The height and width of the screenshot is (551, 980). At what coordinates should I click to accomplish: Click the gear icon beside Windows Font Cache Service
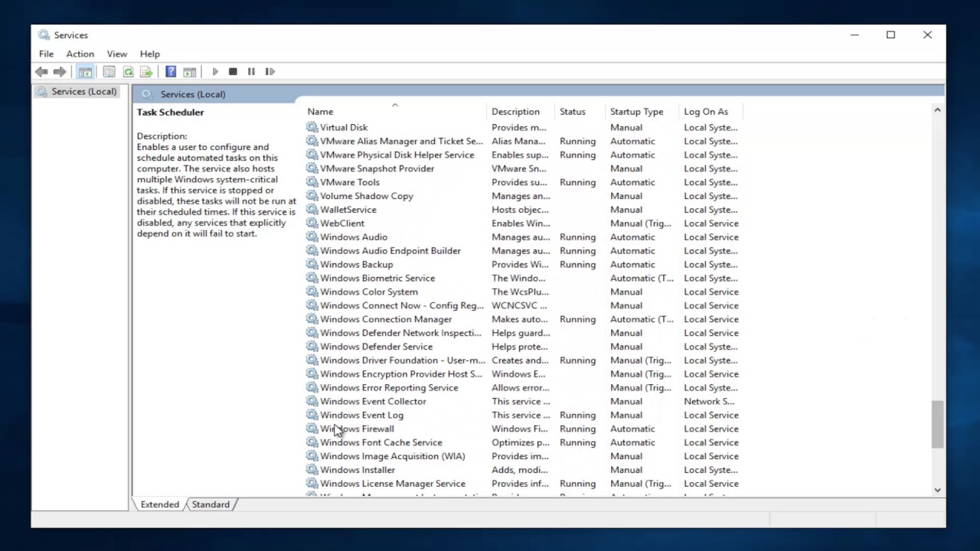tap(312, 442)
